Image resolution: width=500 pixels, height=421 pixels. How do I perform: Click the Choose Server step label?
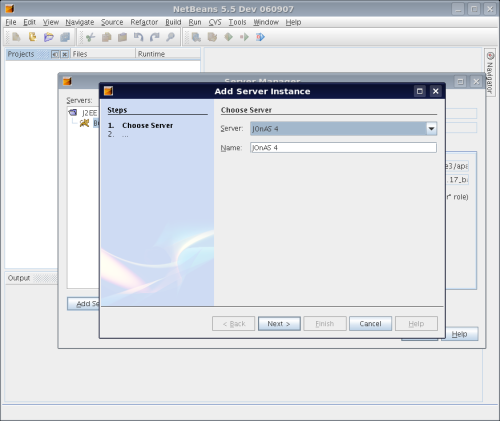pyautogui.click(x=147, y=126)
